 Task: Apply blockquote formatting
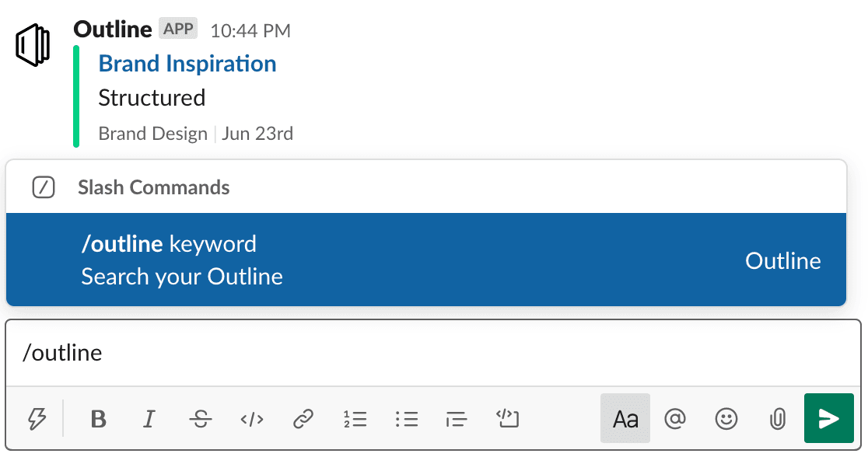coord(457,420)
